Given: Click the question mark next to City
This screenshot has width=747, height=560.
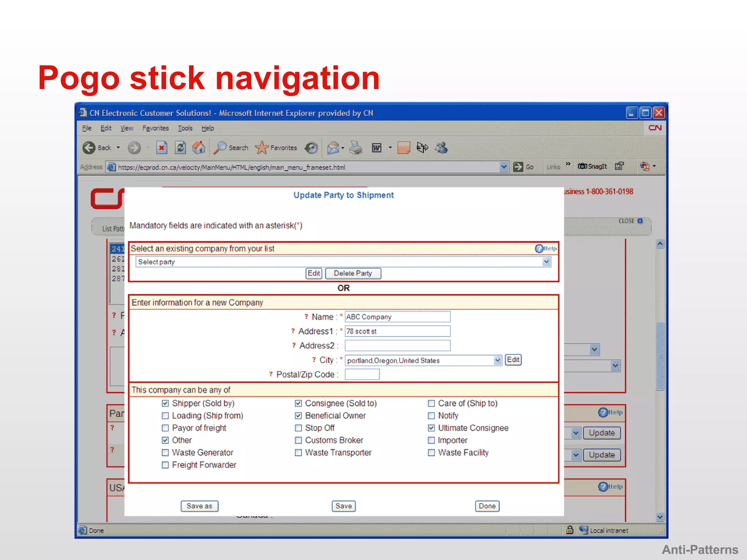Looking at the screenshot, I should (314, 359).
